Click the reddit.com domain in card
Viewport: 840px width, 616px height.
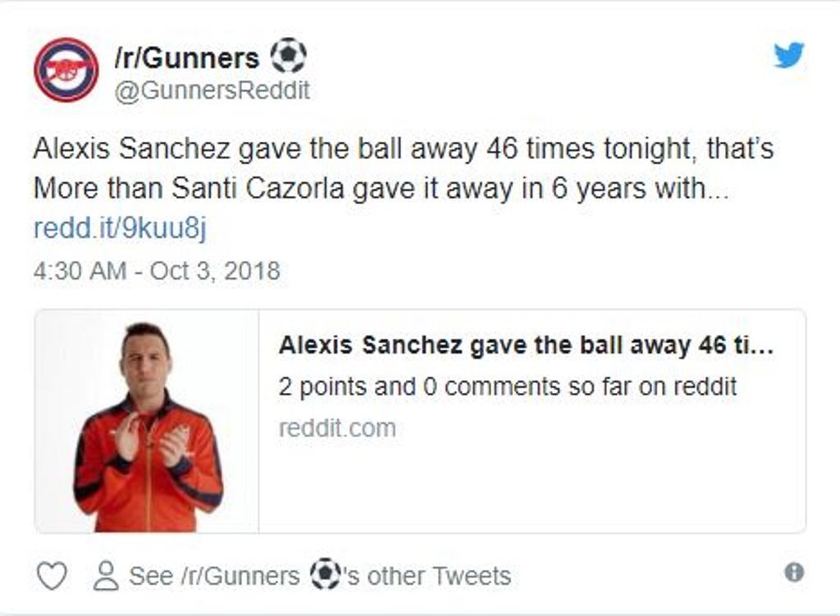336,428
